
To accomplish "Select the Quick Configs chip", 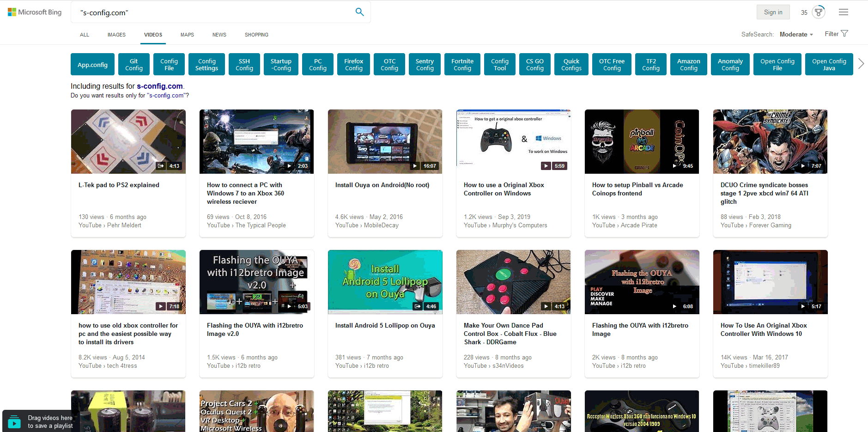I will pos(571,64).
